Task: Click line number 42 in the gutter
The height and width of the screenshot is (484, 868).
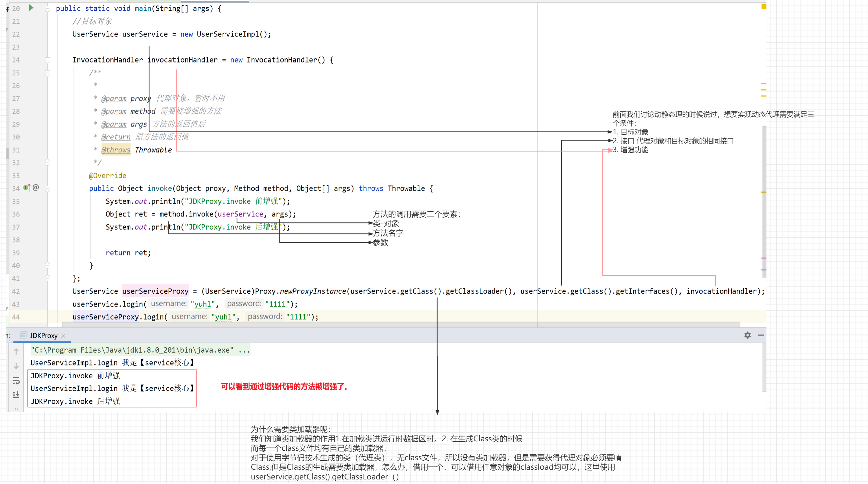Action: [x=16, y=291]
